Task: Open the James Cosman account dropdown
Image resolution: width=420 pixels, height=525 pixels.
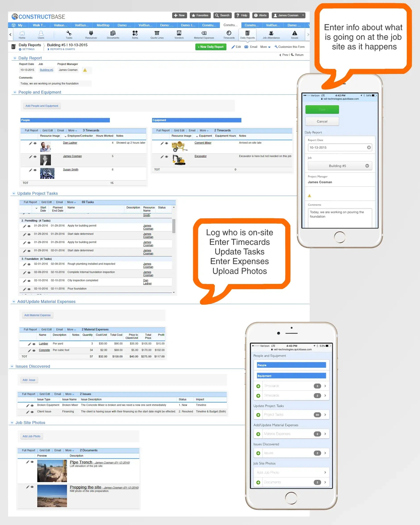Action: point(288,15)
